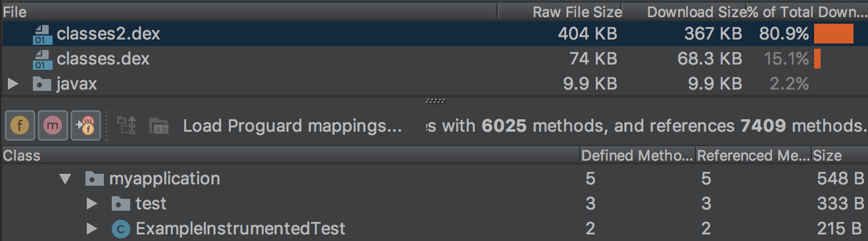Viewport: 868px width, 241px height.
Task: Click Load Proguard mappings button
Action: click(x=292, y=126)
